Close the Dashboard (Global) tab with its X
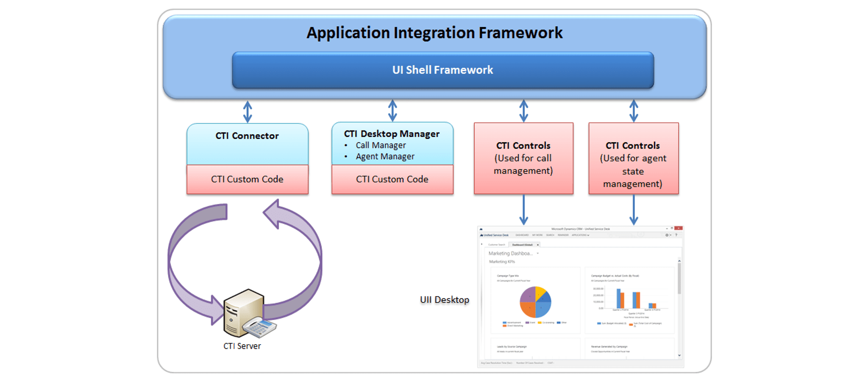Image resolution: width=868 pixels, height=384 pixels. 538,245
